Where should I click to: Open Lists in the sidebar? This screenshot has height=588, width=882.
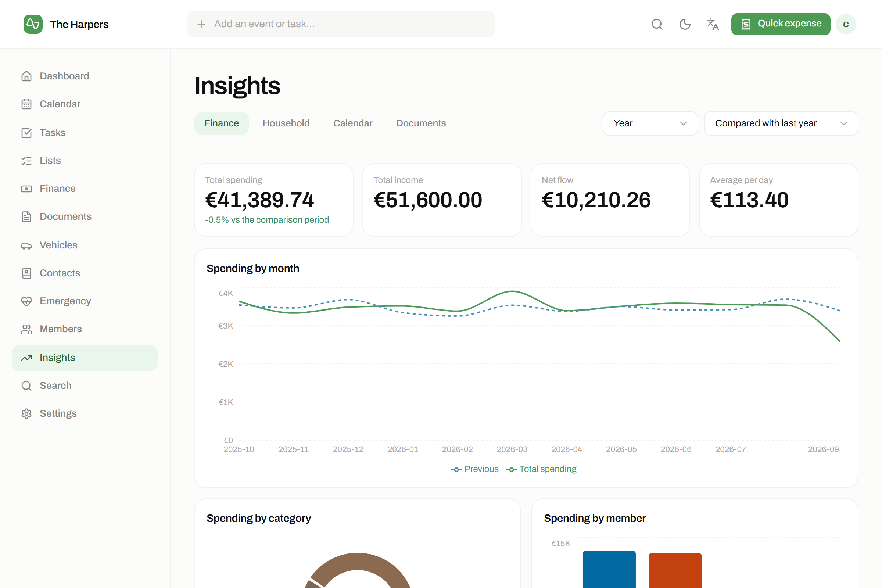tap(85, 161)
